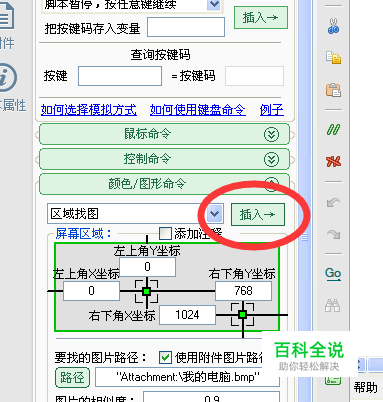383x402 pixels.
Task: Open the 例子 example link
Action: [x=272, y=110]
